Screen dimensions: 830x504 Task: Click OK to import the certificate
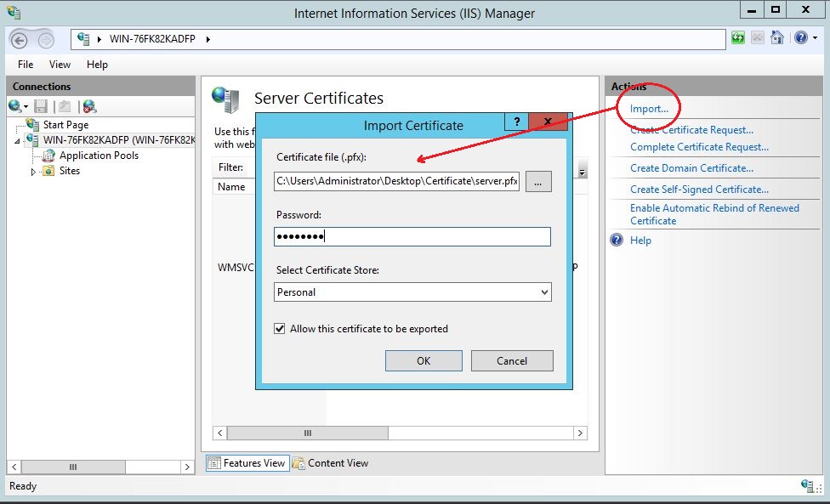click(424, 361)
